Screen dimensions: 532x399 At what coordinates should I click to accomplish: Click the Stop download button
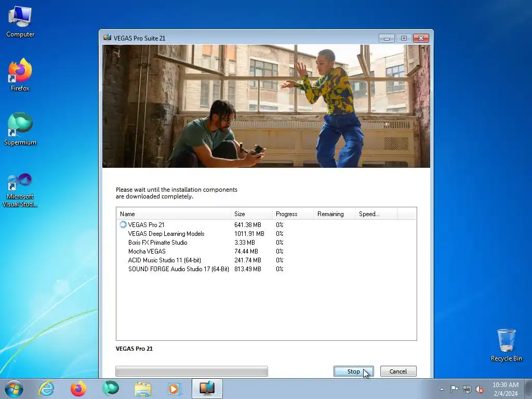(353, 371)
